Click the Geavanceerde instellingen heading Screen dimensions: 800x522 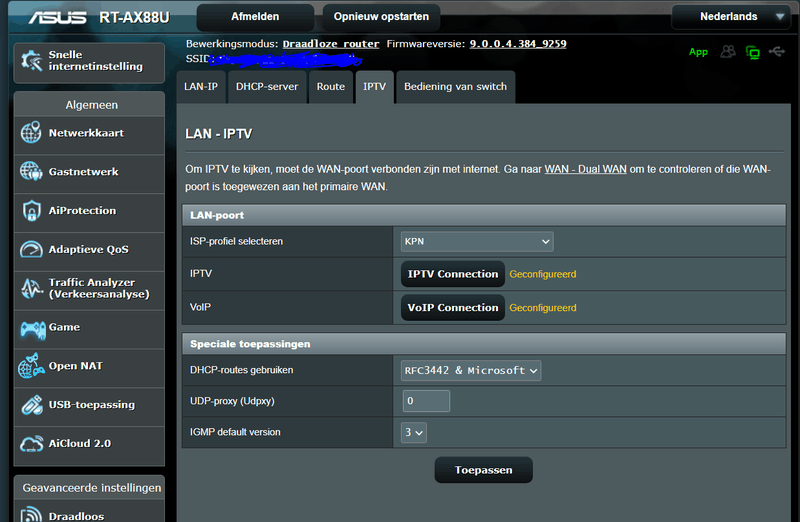pos(92,488)
